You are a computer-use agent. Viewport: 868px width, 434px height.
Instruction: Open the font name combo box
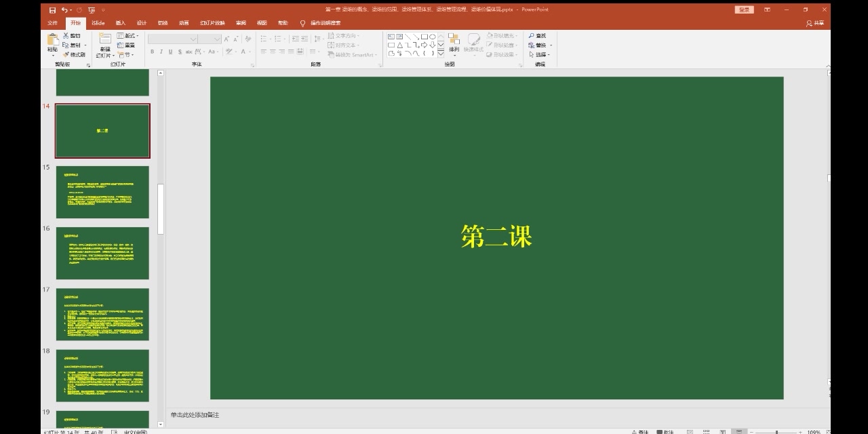(173, 39)
